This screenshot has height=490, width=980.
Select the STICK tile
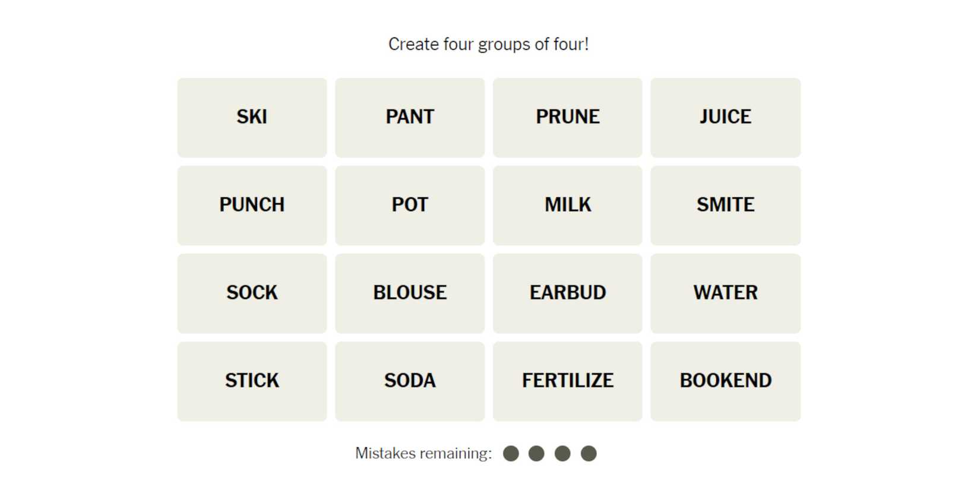[x=252, y=381]
